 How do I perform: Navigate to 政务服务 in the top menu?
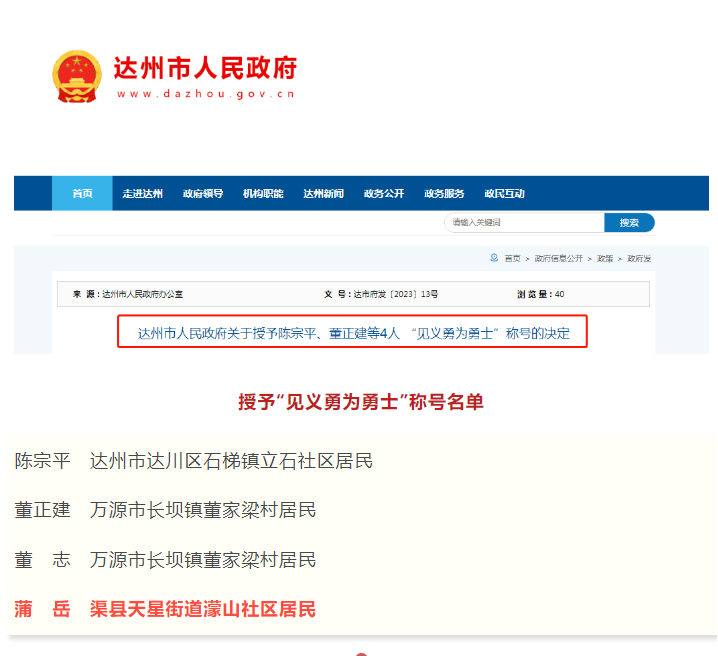pos(444,194)
